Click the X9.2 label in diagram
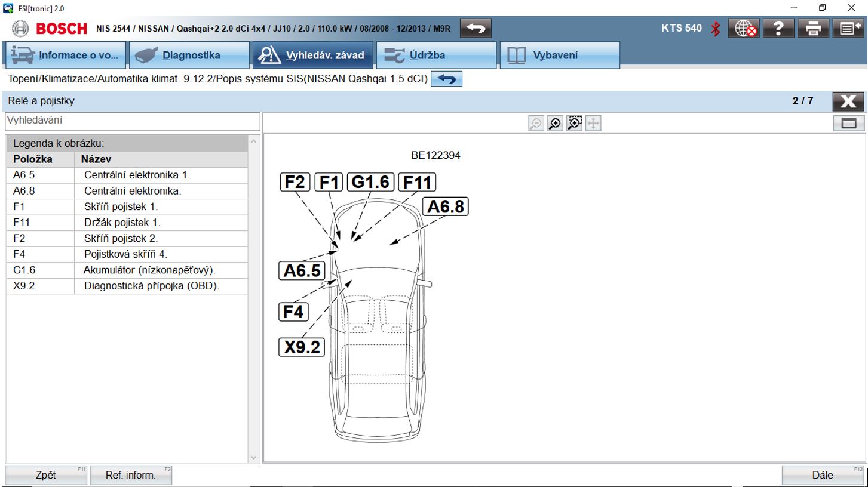Screen dimensions: 868x487 [302, 347]
